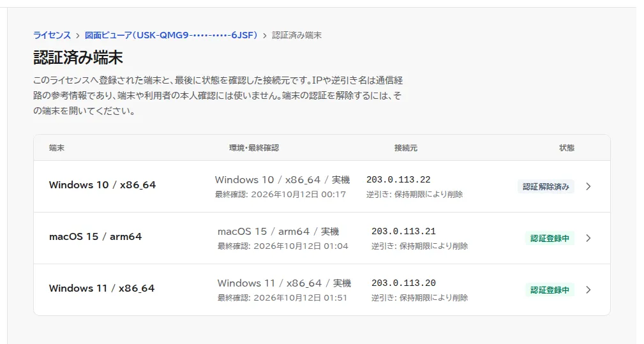Expand the Windows 10 row chevron
The height and width of the screenshot is (344, 644).
tap(588, 186)
